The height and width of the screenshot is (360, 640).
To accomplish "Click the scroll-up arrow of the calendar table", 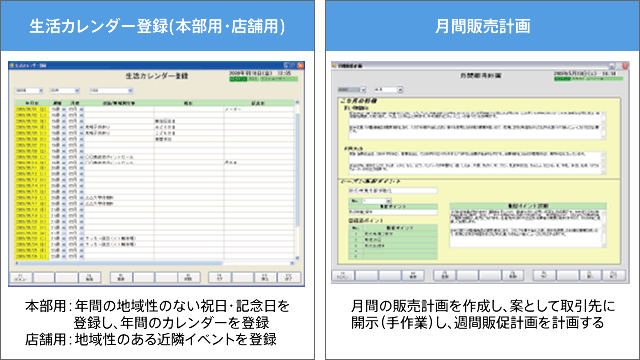I will [x=297, y=102].
